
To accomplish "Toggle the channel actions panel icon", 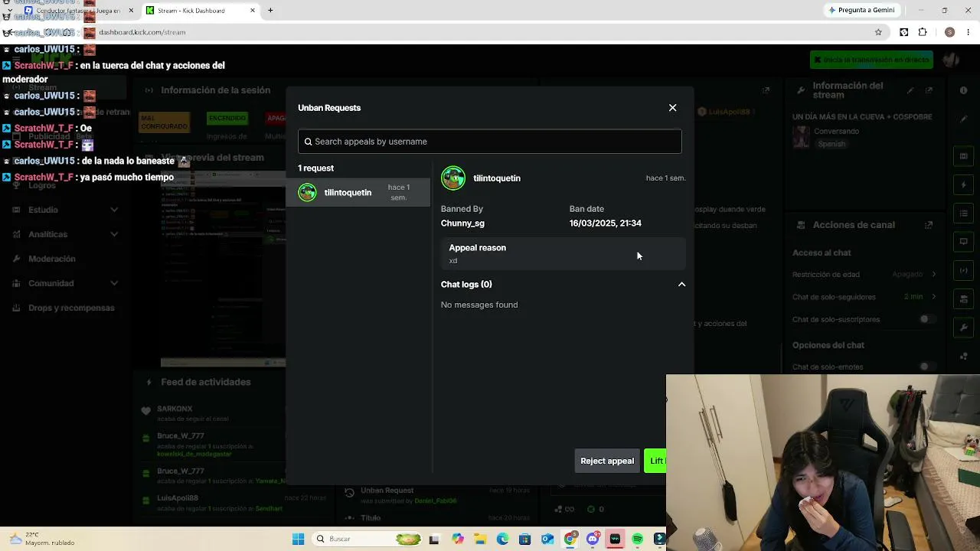I will pyautogui.click(x=963, y=298).
